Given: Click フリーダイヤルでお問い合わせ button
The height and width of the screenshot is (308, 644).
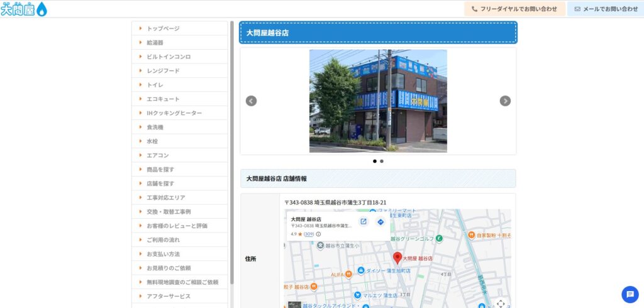Looking at the screenshot, I should coord(514,9).
